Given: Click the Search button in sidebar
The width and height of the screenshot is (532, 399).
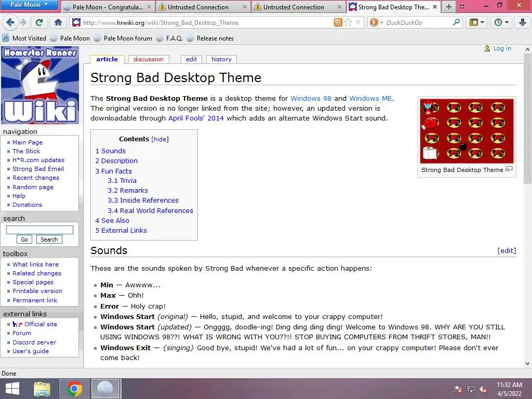Looking at the screenshot, I should 49,240.
